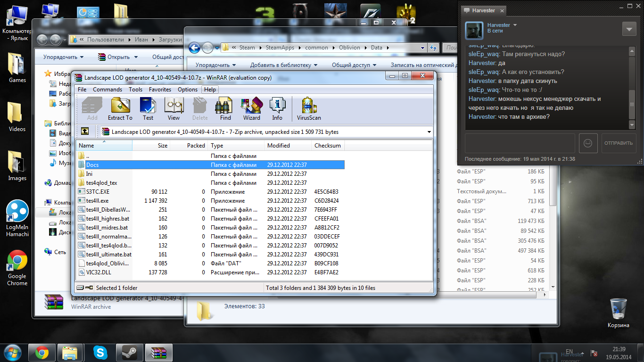Select the tes4qlod_tex folder row
644x362 pixels.
[x=210, y=183]
